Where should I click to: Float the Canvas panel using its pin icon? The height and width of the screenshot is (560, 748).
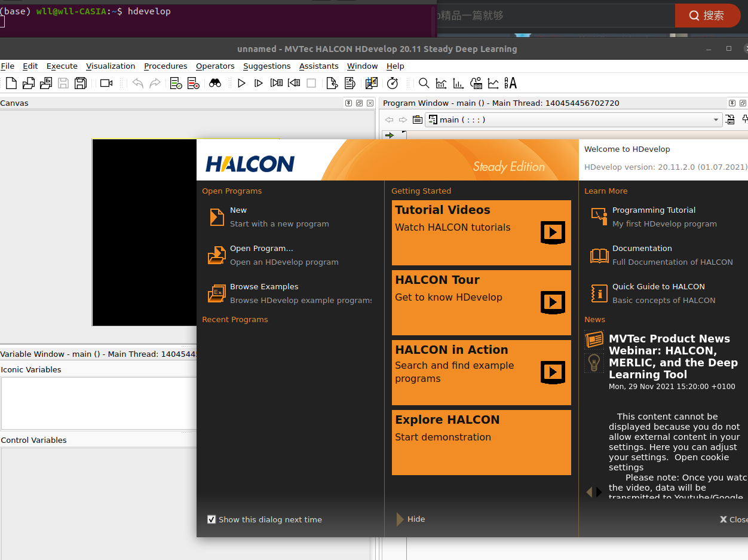pos(348,103)
